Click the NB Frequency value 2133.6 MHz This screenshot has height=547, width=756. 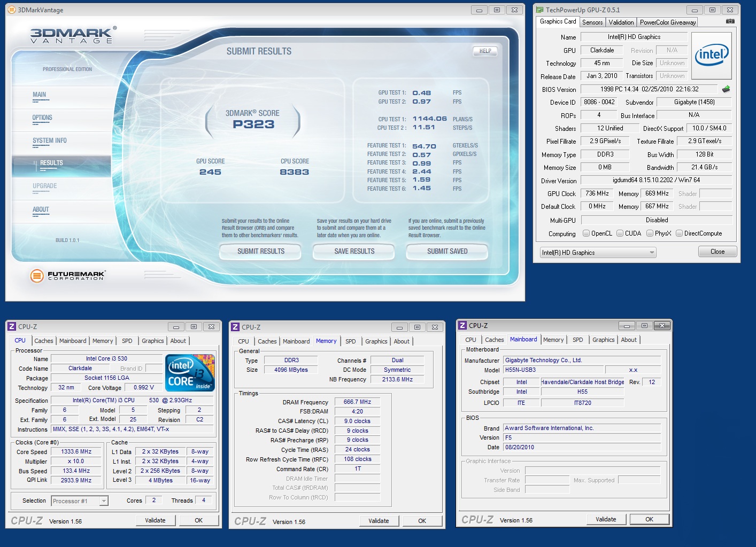[397, 379]
